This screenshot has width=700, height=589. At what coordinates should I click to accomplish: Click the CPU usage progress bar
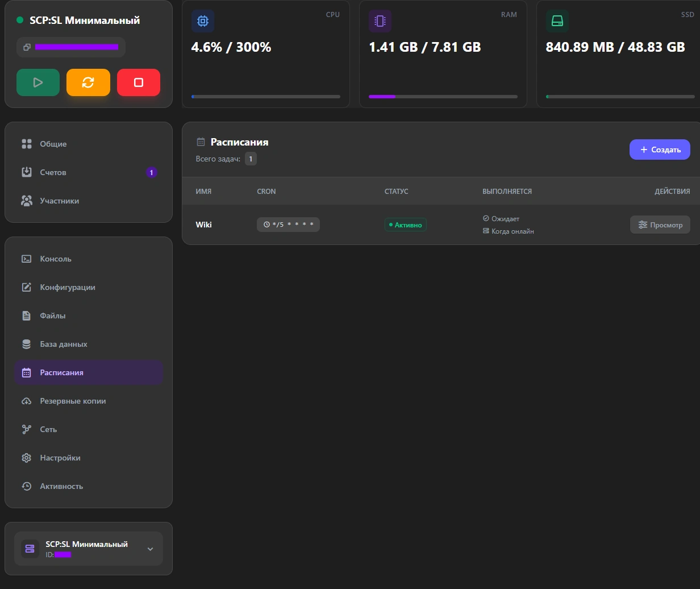tap(266, 97)
